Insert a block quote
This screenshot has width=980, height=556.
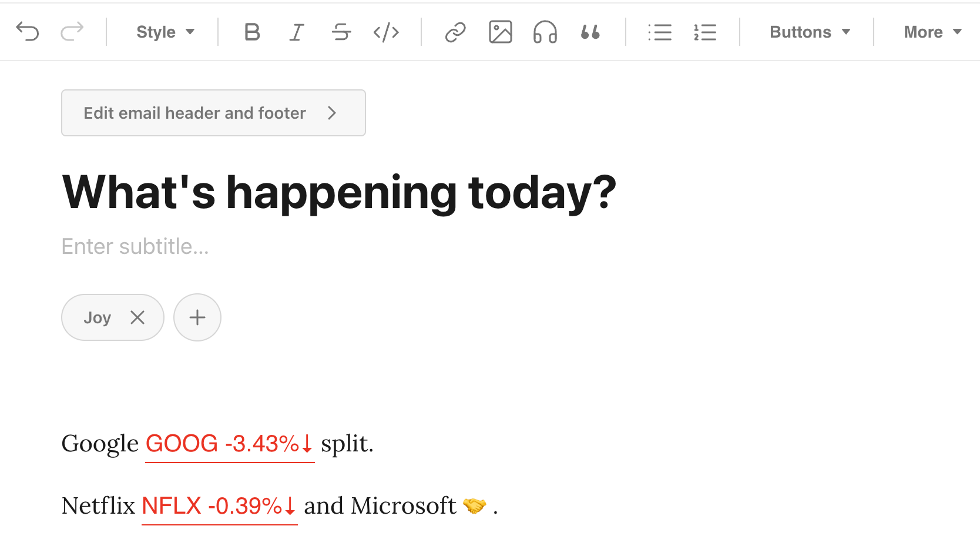[590, 32]
